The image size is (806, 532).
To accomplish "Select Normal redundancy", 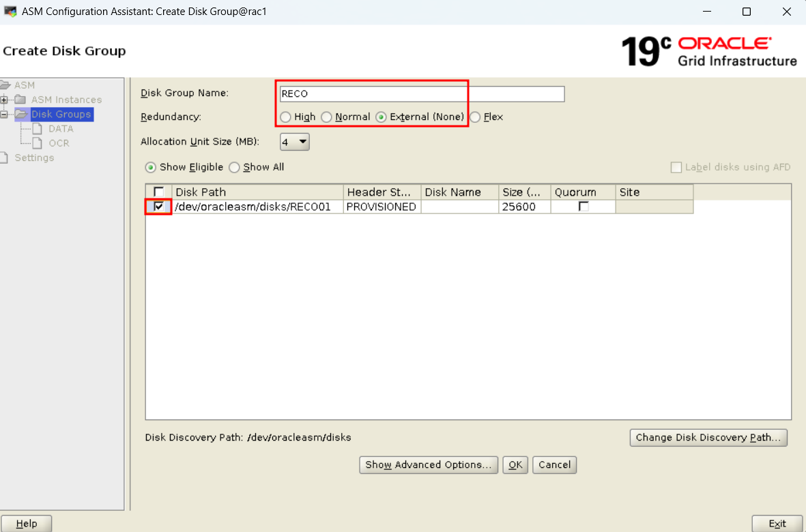I will click(x=326, y=117).
